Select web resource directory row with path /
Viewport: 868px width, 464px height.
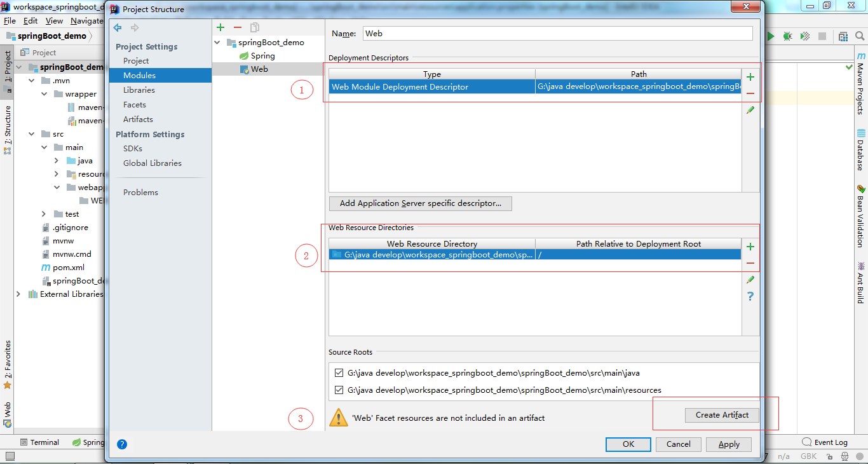tap(535, 254)
